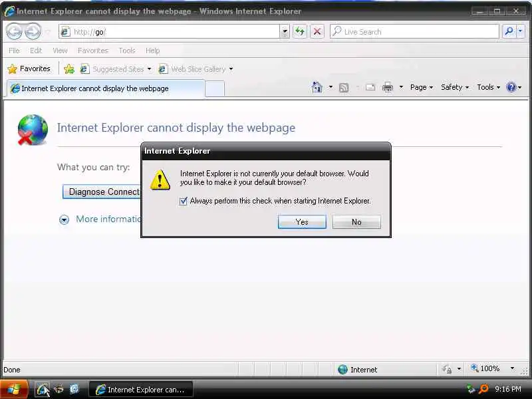This screenshot has width=532, height=399.
Task: Open the Edit menu
Action: (x=36, y=51)
